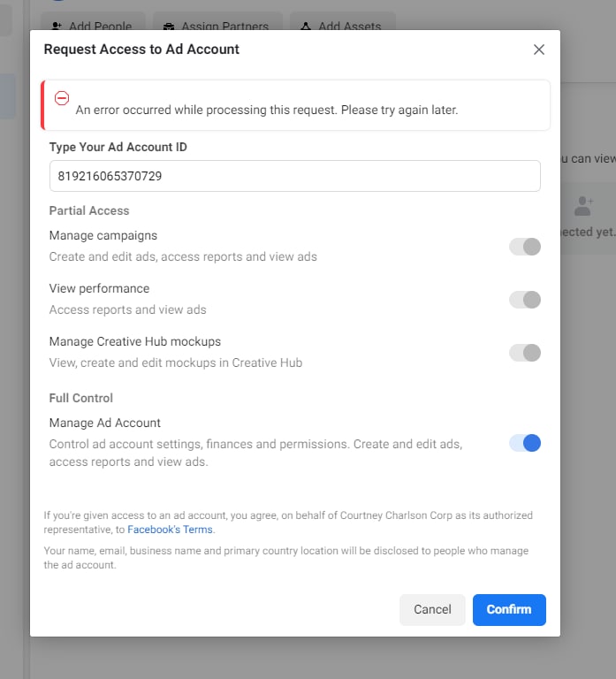The width and height of the screenshot is (616, 679).
Task: Click the 'Request Access to Ad Account' title
Action: [x=141, y=50]
